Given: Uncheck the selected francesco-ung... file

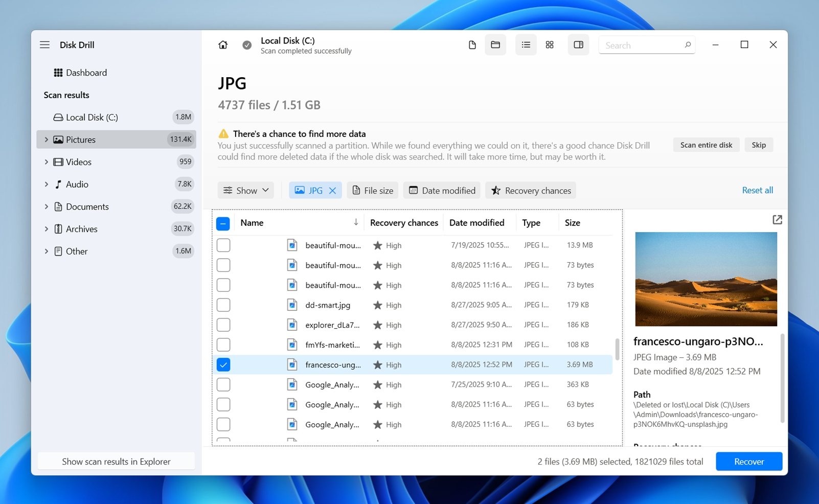Looking at the screenshot, I should (223, 364).
